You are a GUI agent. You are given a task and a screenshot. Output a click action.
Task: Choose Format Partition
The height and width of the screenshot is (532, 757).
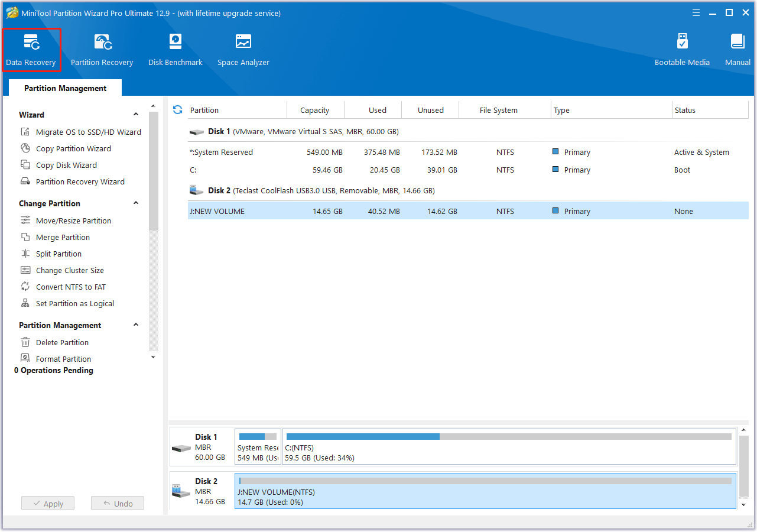tap(56, 359)
